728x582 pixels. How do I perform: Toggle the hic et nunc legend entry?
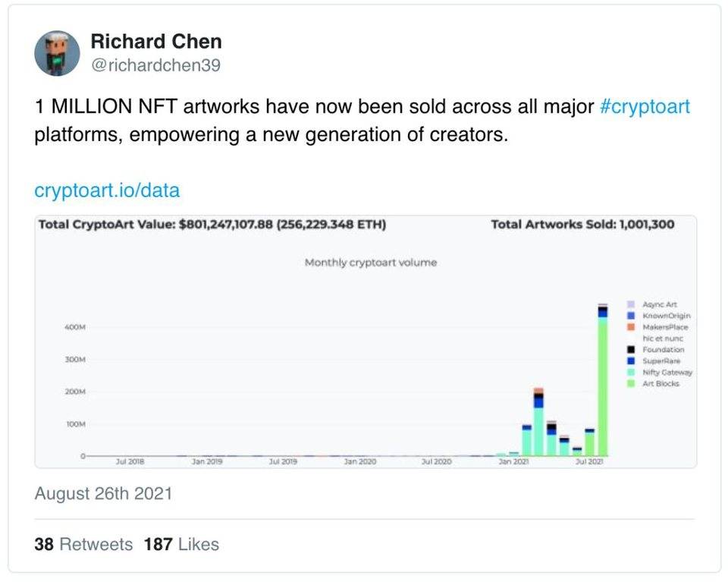coord(663,338)
